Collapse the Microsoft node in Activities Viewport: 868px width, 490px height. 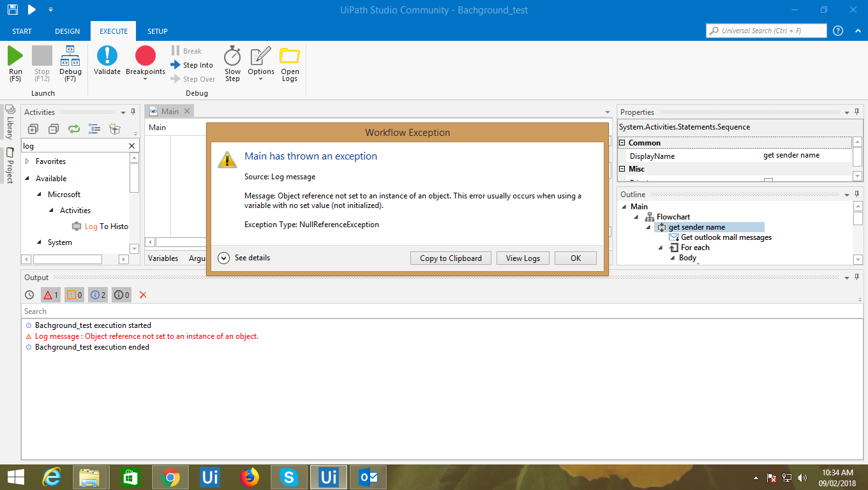click(x=40, y=195)
